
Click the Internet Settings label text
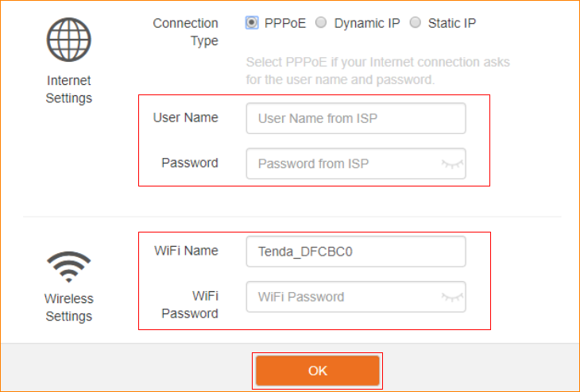tap(69, 90)
